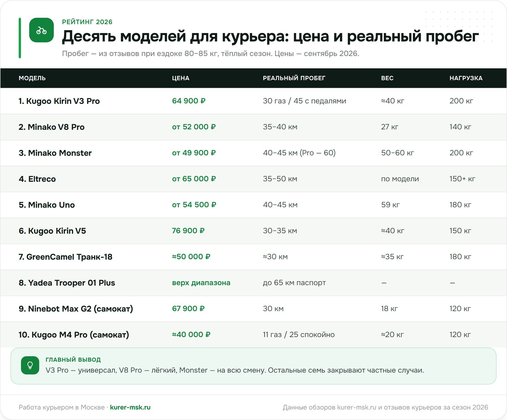Click the green bicycle icon in the header

click(x=41, y=30)
